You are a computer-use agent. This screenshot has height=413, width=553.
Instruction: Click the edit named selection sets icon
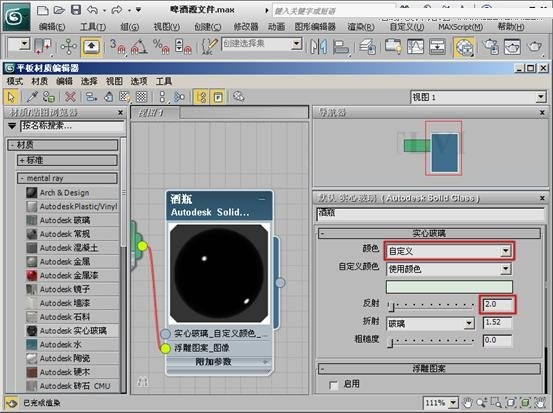coord(209,47)
